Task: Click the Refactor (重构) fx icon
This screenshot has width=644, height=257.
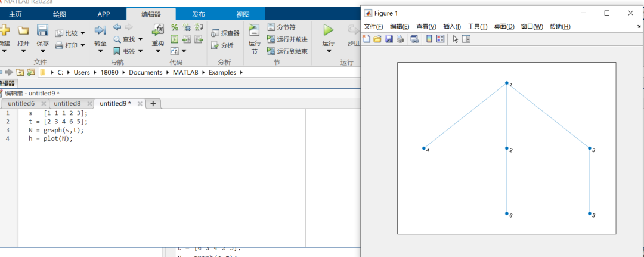Action: coord(158,30)
